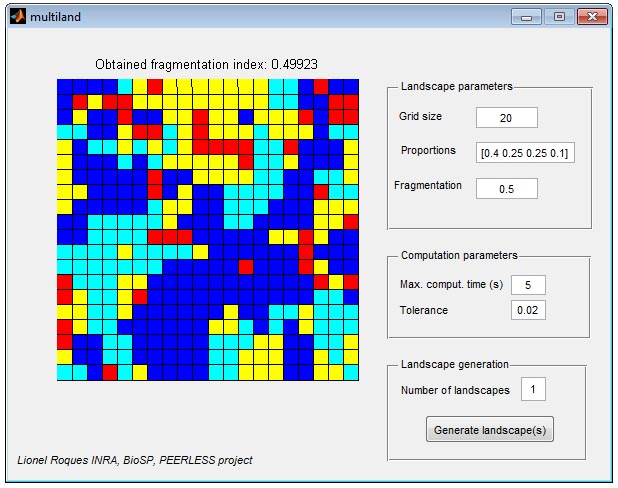The image size is (618, 488).
Task: Focus the Fragmentation value field
Action: point(506,188)
